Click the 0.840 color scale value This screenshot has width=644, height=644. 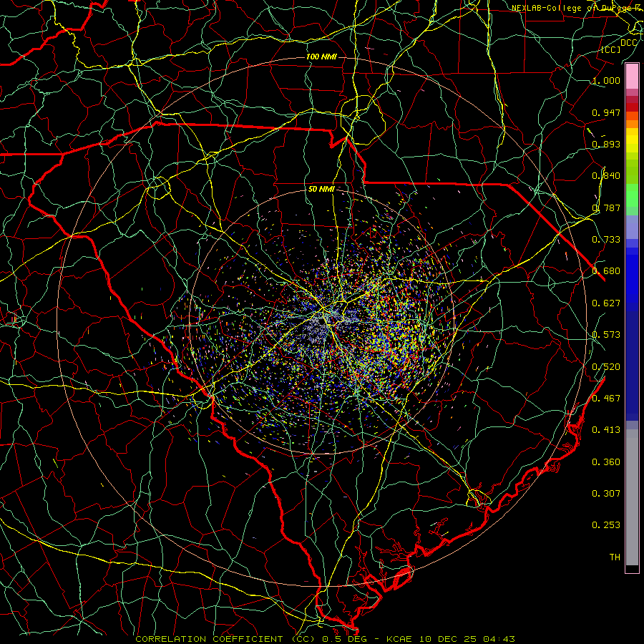pos(606,176)
